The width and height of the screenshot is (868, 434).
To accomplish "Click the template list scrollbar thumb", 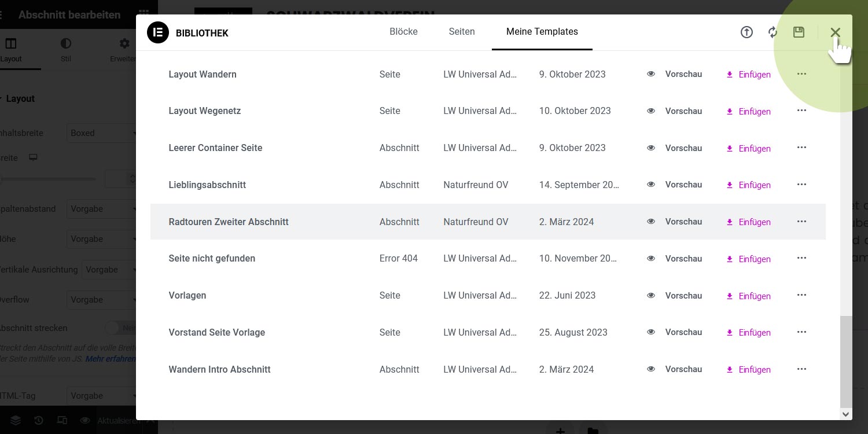I will [x=845, y=362].
